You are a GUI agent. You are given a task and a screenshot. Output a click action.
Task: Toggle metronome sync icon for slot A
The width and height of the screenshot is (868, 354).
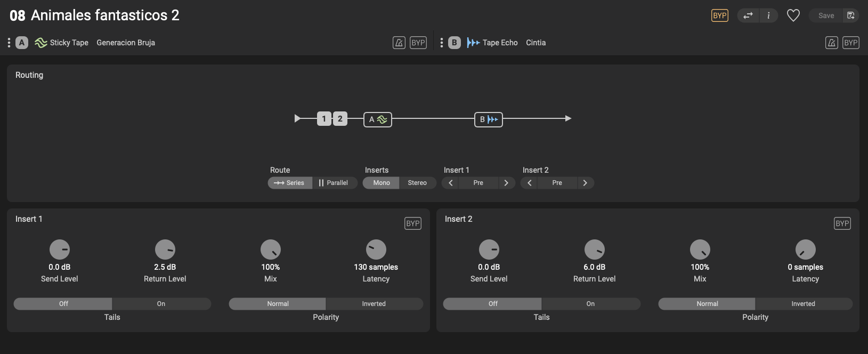pyautogui.click(x=399, y=43)
